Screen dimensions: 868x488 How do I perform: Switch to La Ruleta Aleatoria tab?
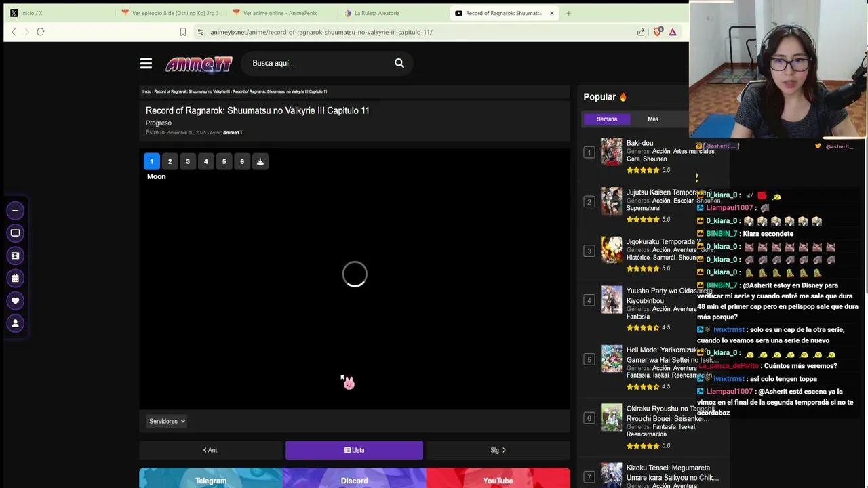(393, 13)
